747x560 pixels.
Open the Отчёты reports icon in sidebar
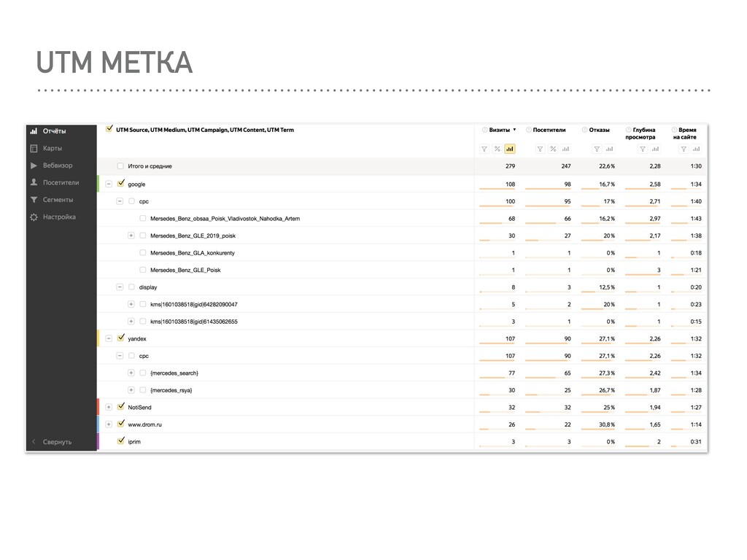tap(33, 131)
